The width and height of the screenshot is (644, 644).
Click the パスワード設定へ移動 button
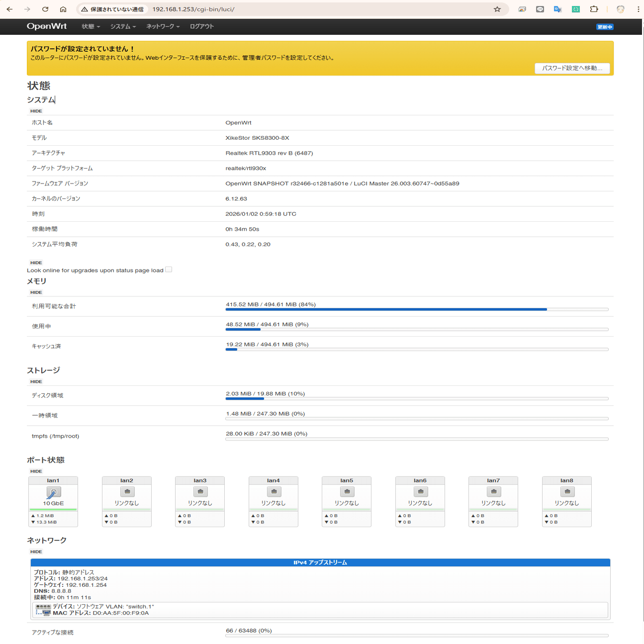click(572, 68)
